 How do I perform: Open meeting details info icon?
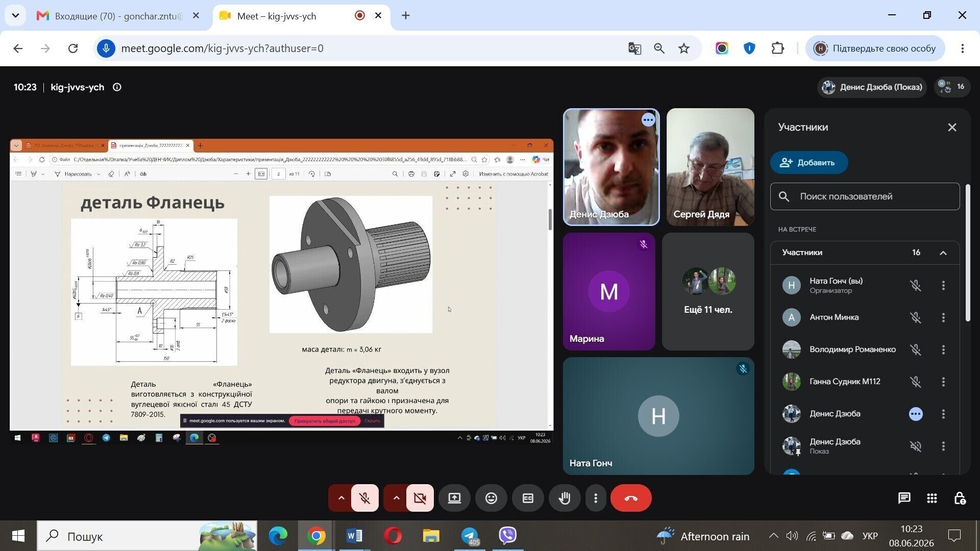[117, 87]
